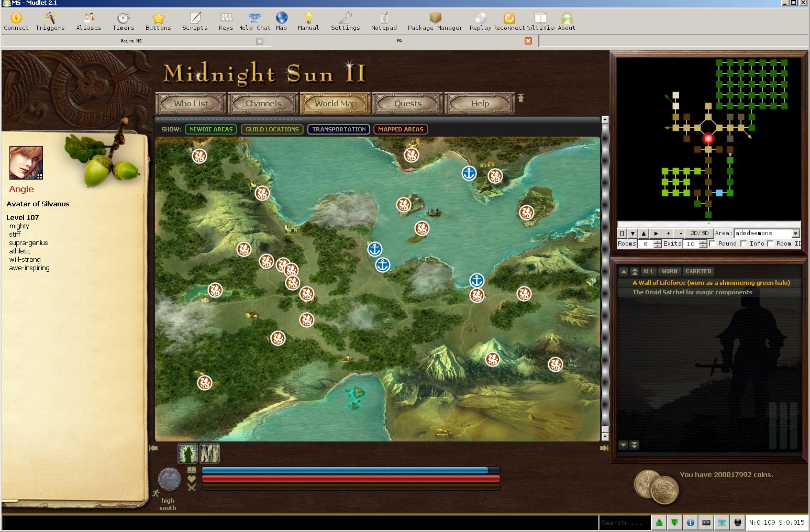Click the inventory double-up arrow at top
This screenshot has width=810, height=532.
(x=635, y=271)
